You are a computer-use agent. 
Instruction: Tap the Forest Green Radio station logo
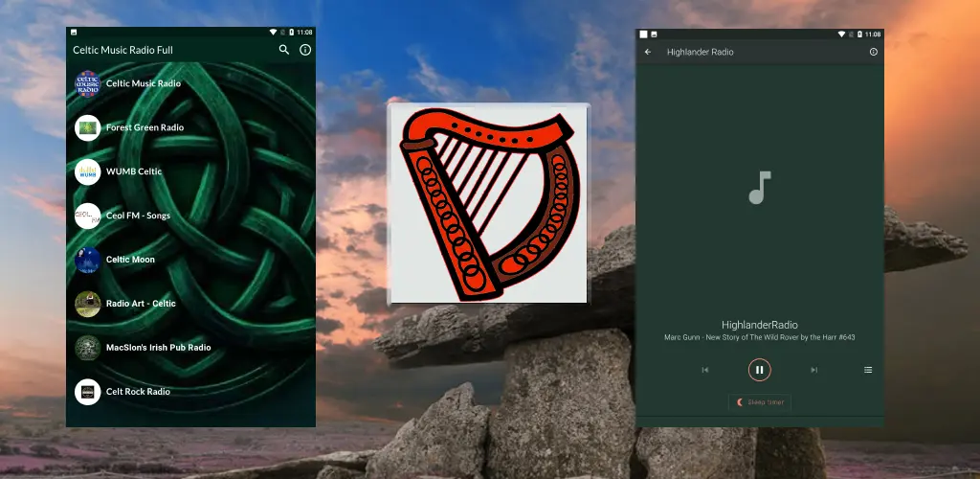[87, 127]
